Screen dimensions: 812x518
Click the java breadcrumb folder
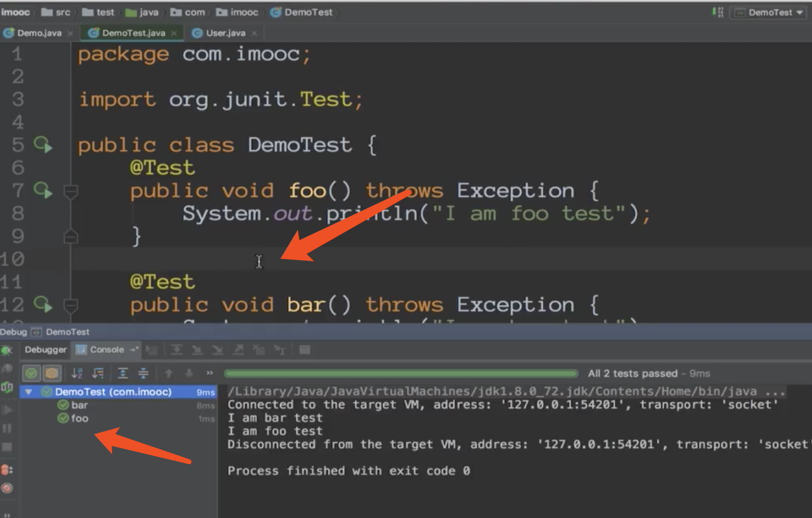[x=142, y=12]
